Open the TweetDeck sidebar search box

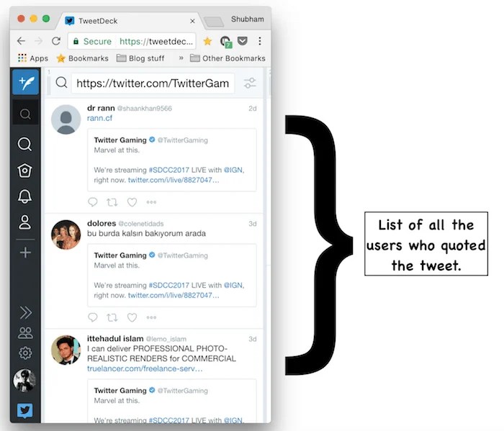coord(25,114)
